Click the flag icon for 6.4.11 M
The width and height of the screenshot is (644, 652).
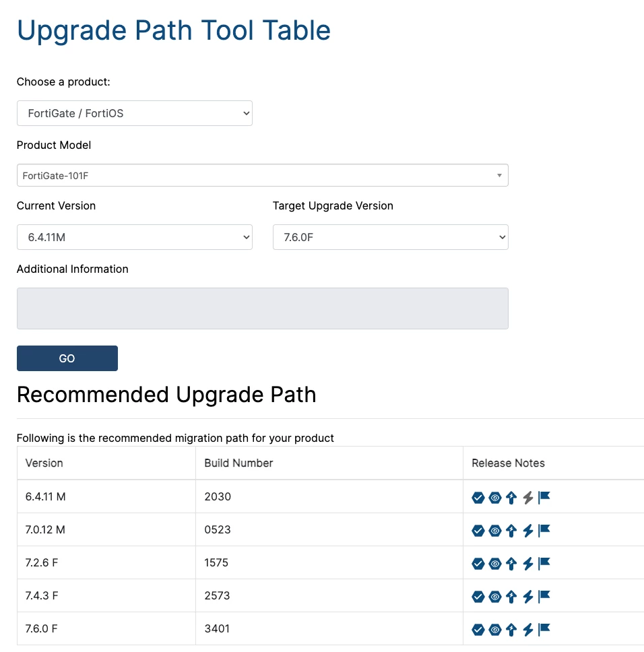click(x=544, y=497)
